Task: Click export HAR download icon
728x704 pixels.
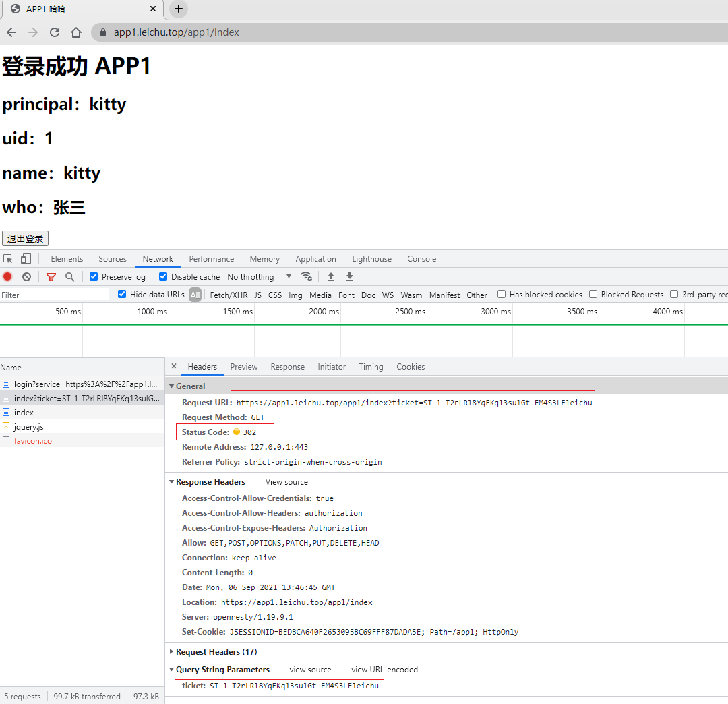Action: coord(350,276)
